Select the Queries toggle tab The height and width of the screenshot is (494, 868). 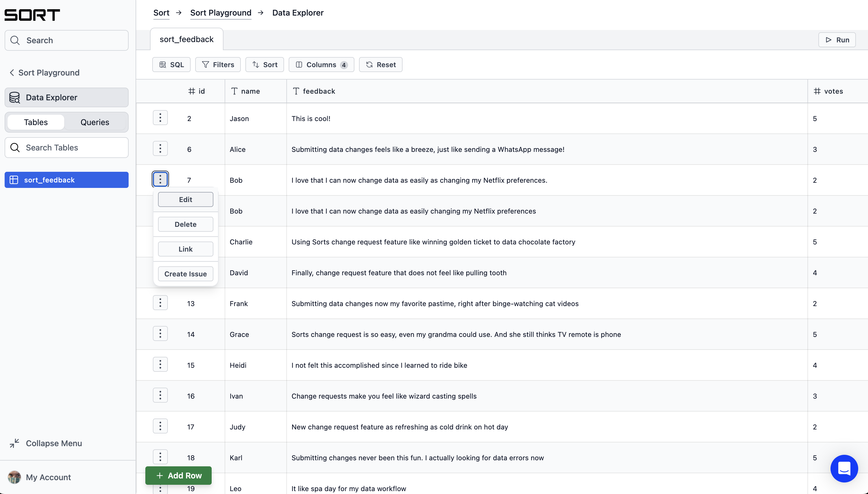pyautogui.click(x=95, y=122)
